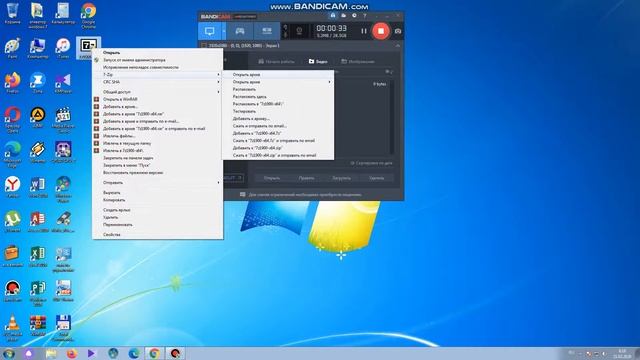
Task: Open output folder icon in Bandicam title bar
Action: tap(344, 16)
